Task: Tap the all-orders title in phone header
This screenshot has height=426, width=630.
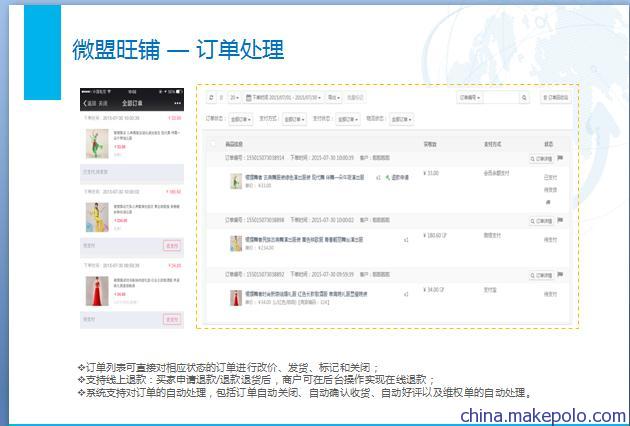Action: click(132, 103)
